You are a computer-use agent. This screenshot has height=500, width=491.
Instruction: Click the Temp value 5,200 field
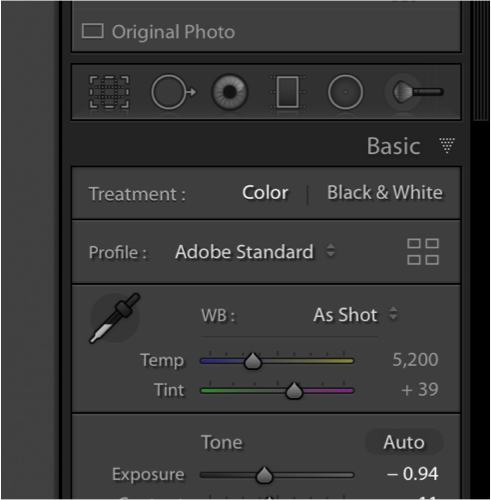pos(415,360)
